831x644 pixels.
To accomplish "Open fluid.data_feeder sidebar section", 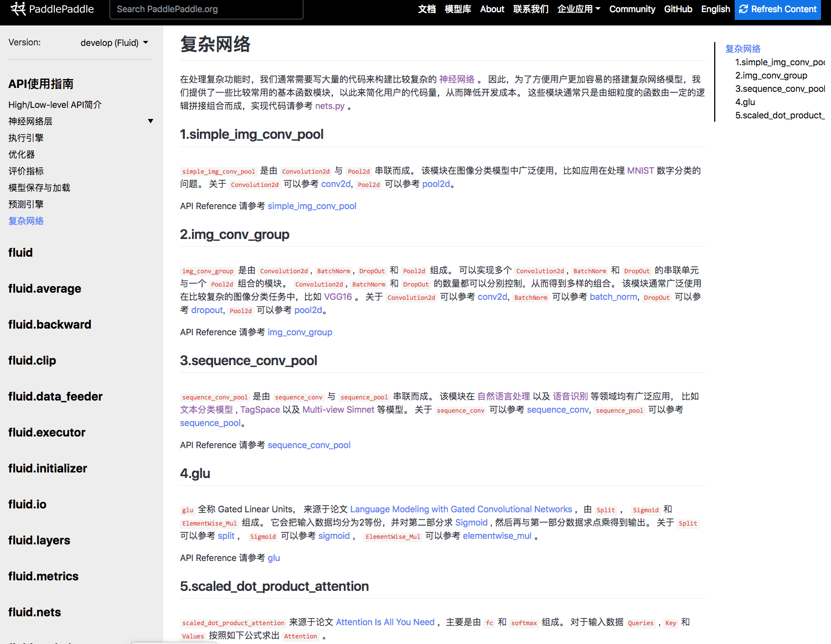I will 55,397.
